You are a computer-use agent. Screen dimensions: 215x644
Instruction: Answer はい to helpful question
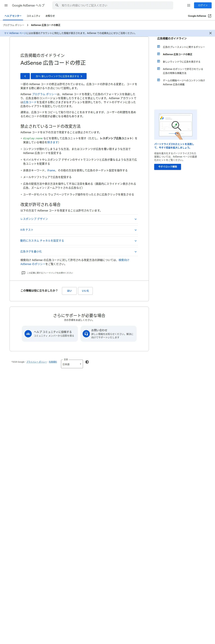click(x=69, y=291)
